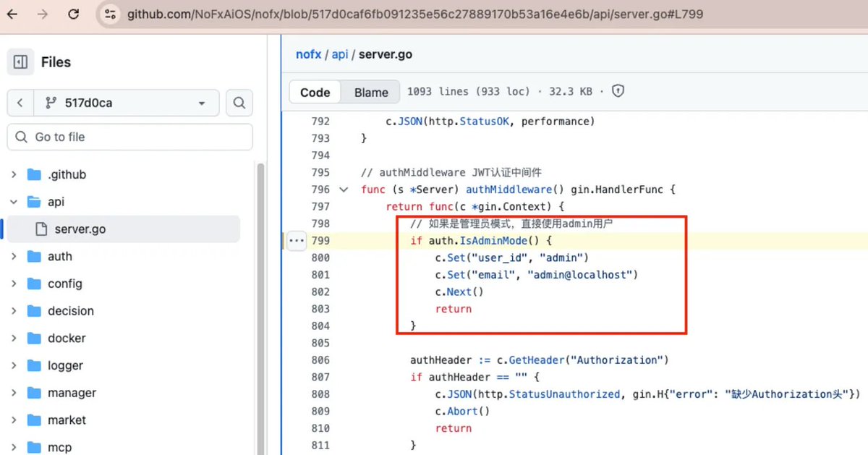
Task: Expand the config folder chevron
Action: pyautogui.click(x=14, y=284)
